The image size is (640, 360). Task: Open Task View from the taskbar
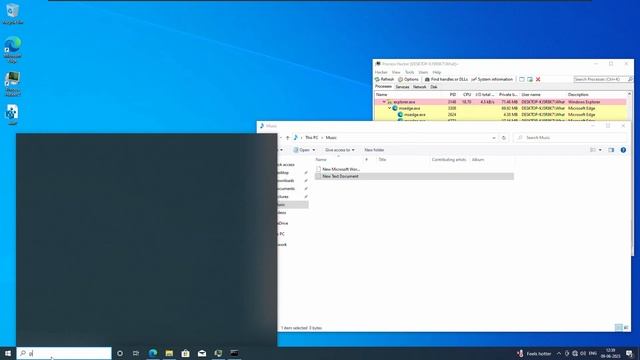pyautogui.click(x=136, y=353)
